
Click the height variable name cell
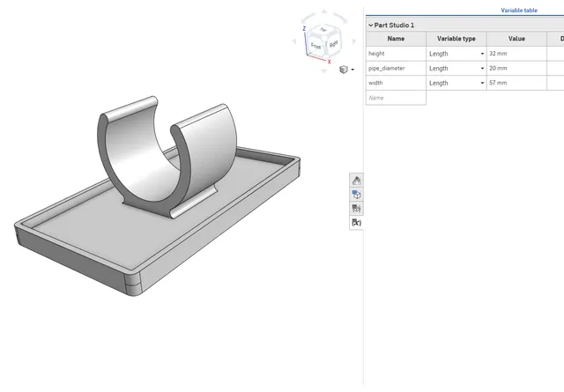click(x=396, y=54)
